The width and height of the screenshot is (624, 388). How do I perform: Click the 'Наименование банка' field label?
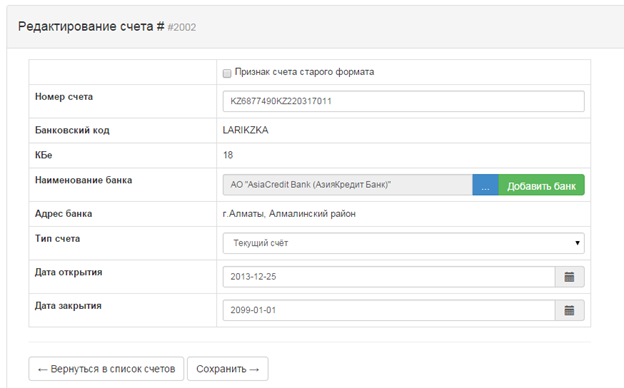[84, 180]
